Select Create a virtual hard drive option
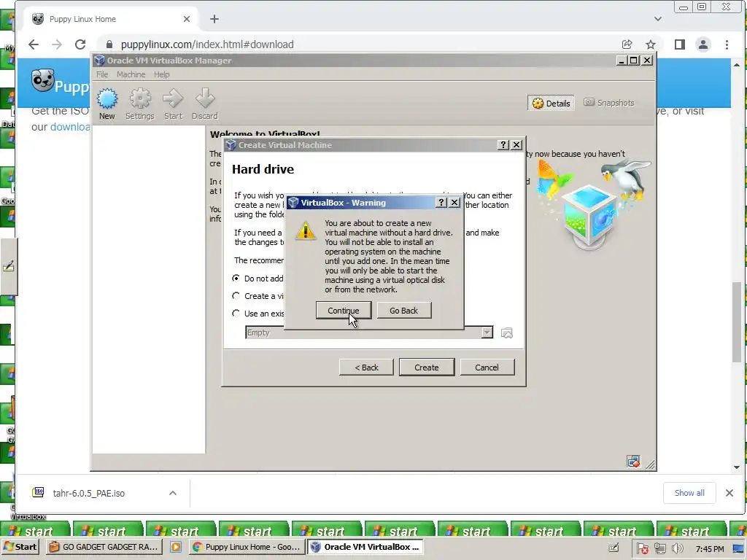This screenshot has width=747, height=560. click(236, 296)
